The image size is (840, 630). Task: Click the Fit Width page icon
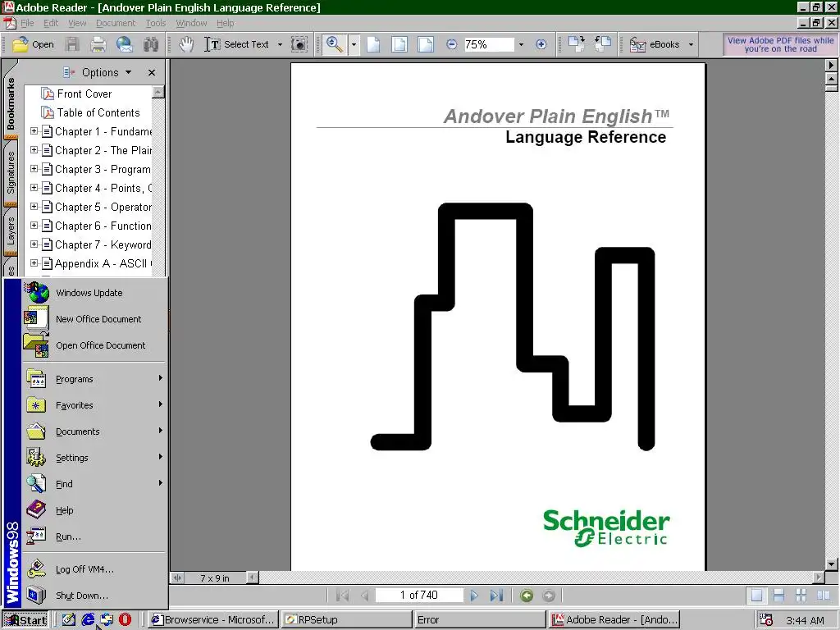(426, 44)
